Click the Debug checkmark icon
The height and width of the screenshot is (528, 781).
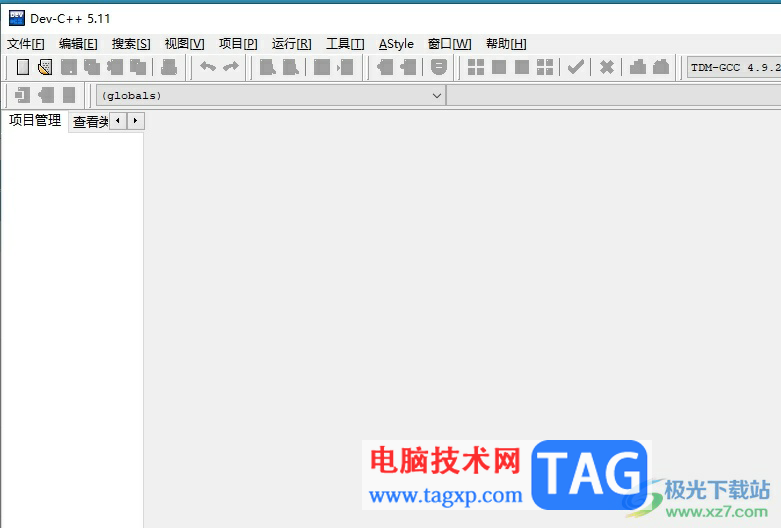(x=576, y=67)
